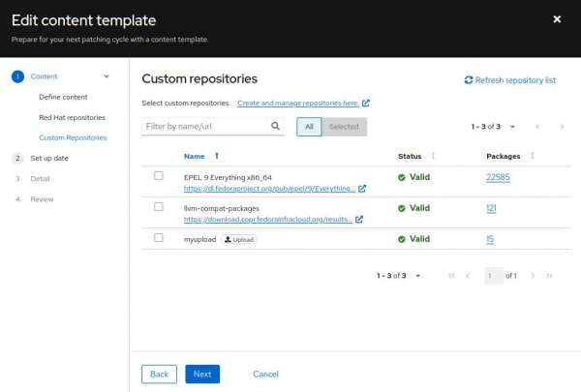Click the Status column sort icon
581x392 pixels.
coord(433,155)
